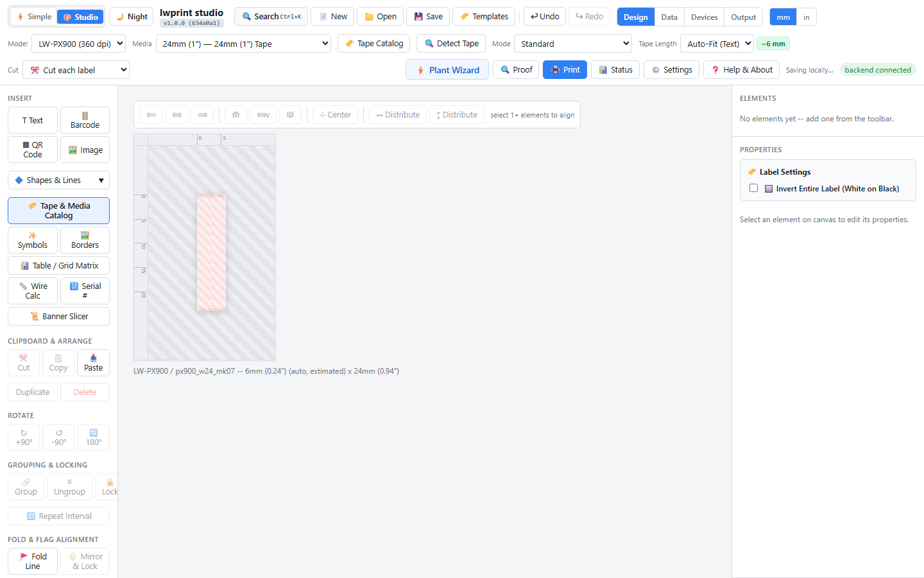Screen dimensions: 924x578
Task: Open the Mode dropdown
Action: 573,44
